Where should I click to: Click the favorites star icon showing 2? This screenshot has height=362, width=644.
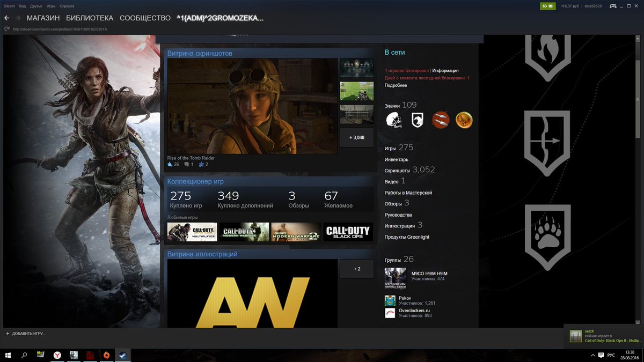[201, 164]
